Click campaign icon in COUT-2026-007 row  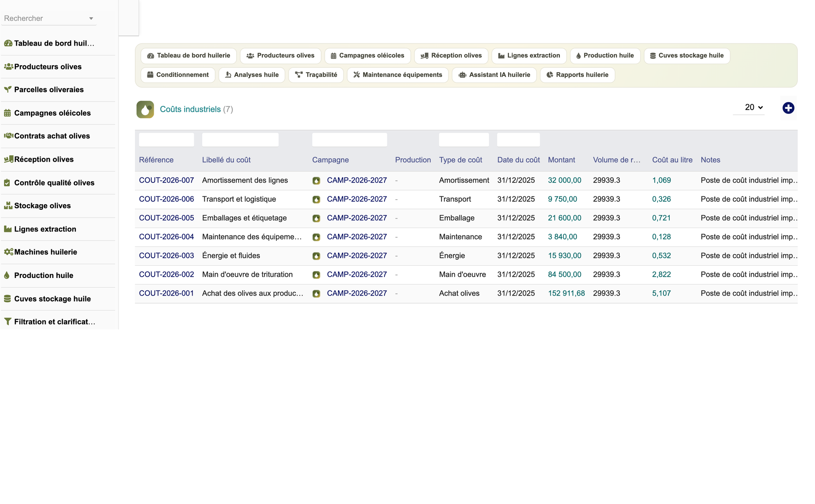316,181
